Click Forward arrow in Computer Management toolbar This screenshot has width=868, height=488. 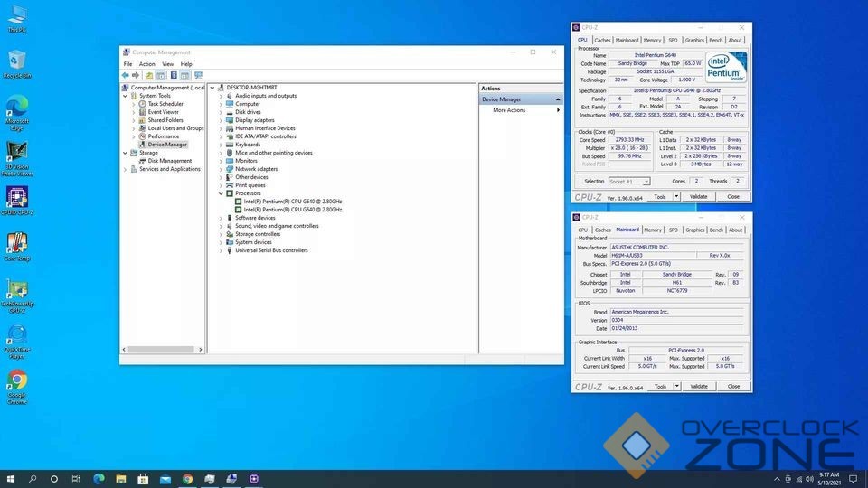click(x=136, y=75)
